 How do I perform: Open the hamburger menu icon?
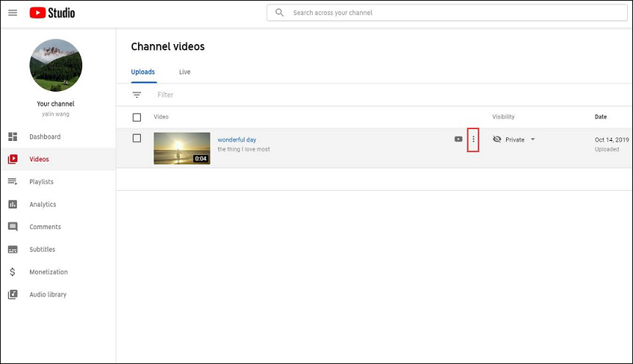point(13,12)
